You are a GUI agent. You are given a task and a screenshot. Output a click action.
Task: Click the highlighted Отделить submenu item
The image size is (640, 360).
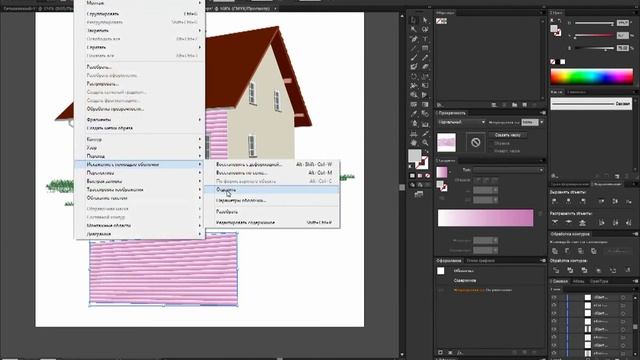pyautogui.click(x=272, y=190)
